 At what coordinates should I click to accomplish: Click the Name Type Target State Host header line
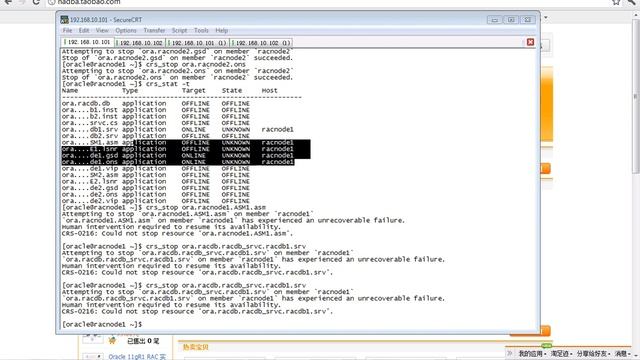click(x=169, y=91)
